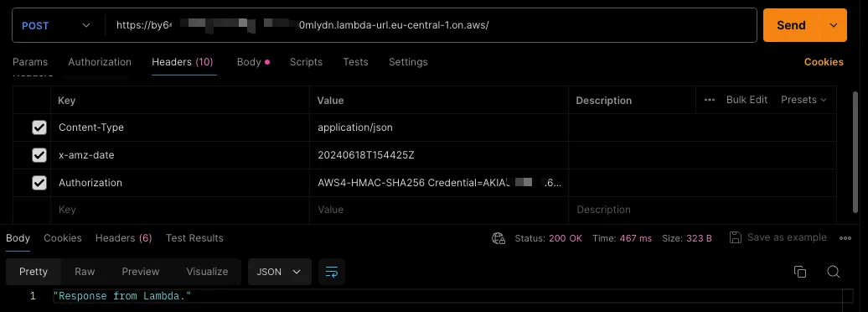The width and height of the screenshot is (868, 312).
Task: Click the vertical scrollbar of headers table
Action: [855, 155]
